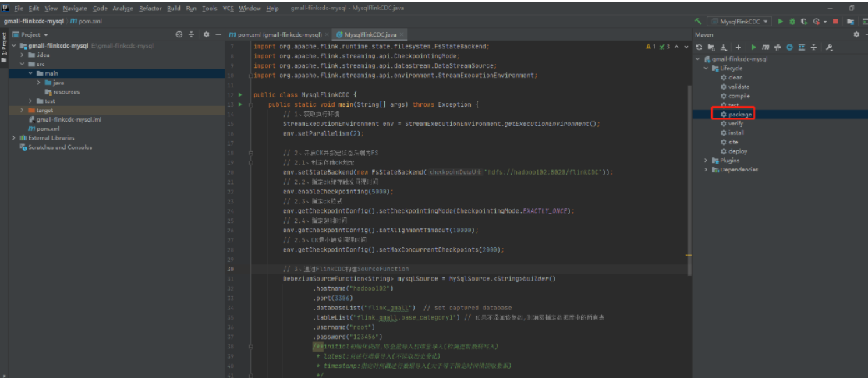Switch to pom.xml editor tab
The width and height of the screenshot is (868, 378).
pos(276,34)
